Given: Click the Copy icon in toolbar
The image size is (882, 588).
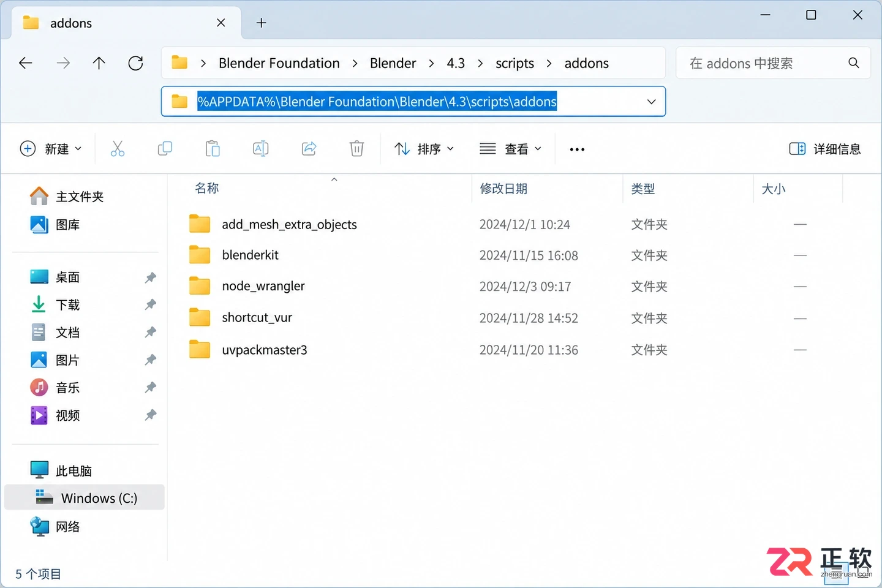Looking at the screenshot, I should pyautogui.click(x=165, y=149).
